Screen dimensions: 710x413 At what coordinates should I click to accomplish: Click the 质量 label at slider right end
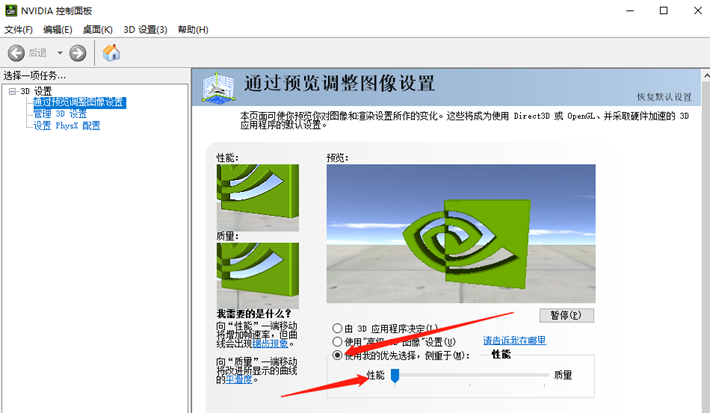[563, 375]
